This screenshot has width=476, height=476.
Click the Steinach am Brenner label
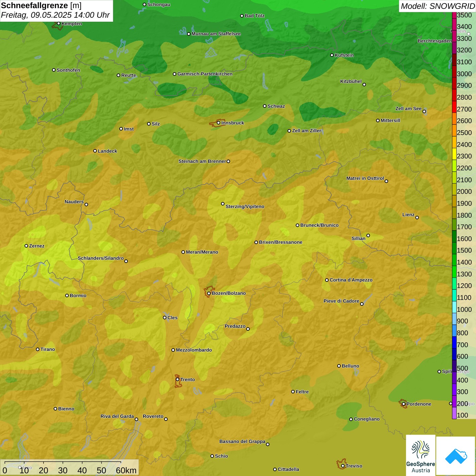(202, 161)
